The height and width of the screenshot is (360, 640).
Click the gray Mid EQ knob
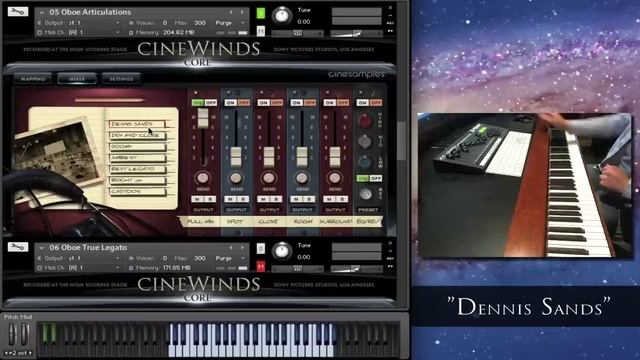364,141
